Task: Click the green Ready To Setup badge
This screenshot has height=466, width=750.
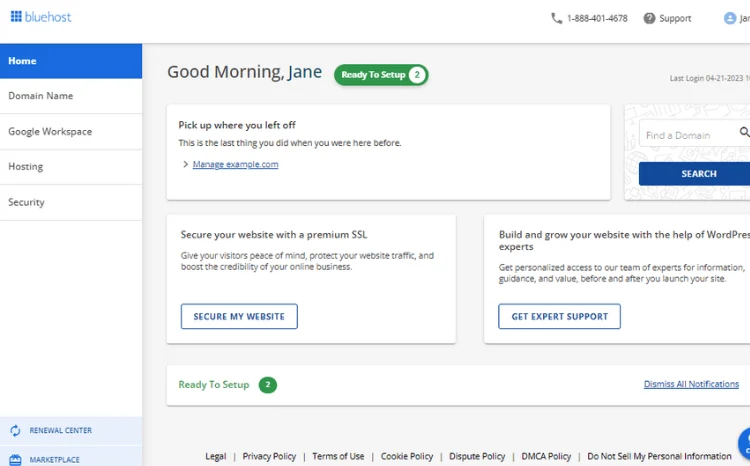Action: pyautogui.click(x=381, y=75)
